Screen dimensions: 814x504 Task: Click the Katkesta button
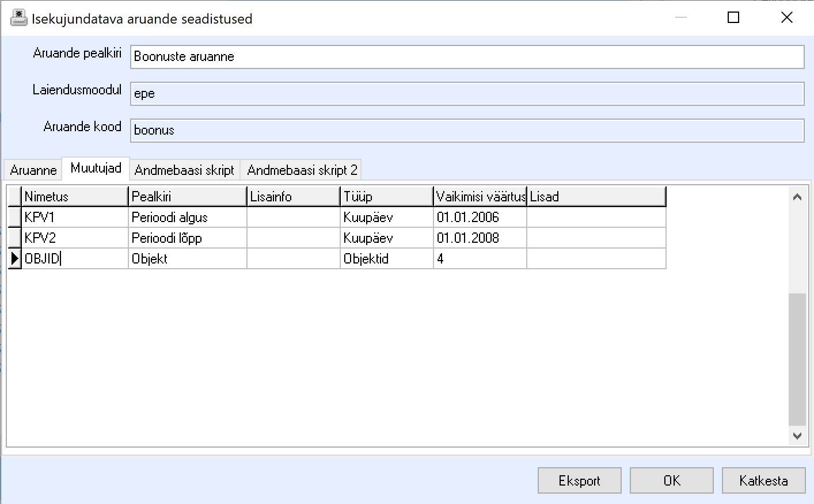763,480
